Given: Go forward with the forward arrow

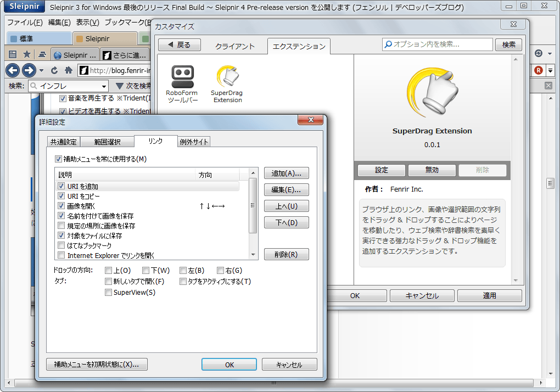Looking at the screenshot, I should (29, 70).
